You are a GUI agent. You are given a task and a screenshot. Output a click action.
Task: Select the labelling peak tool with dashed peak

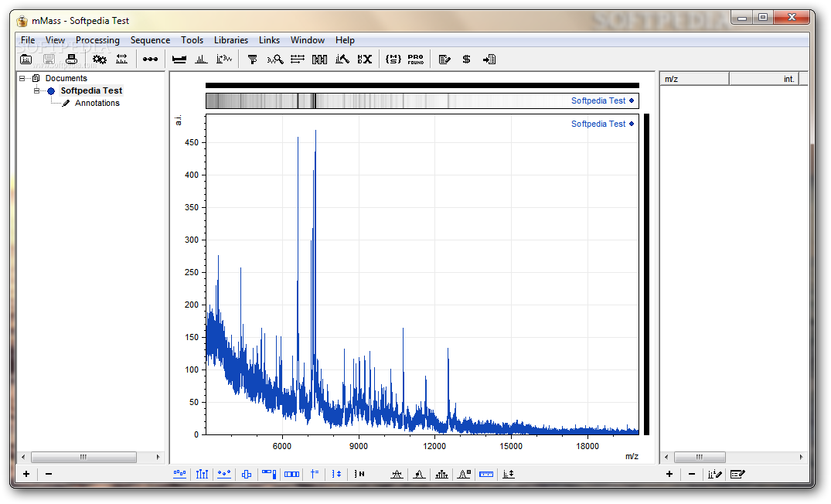click(397, 475)
